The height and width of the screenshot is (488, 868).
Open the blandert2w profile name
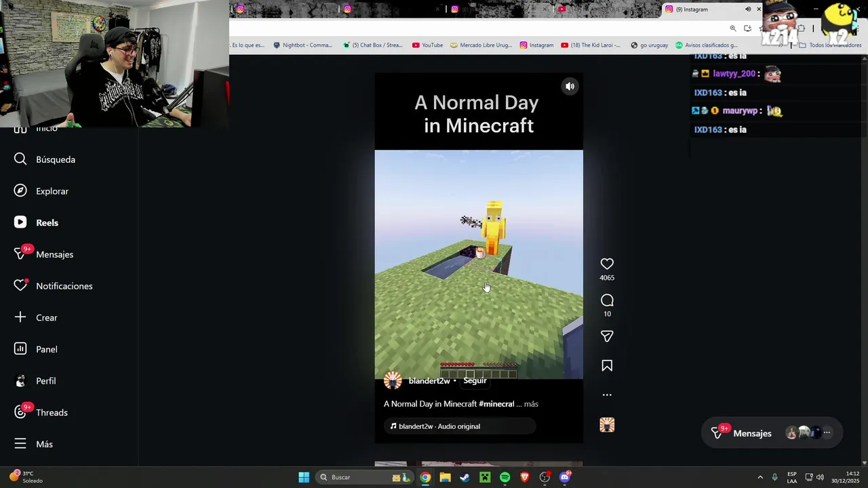tap(429, 381)
